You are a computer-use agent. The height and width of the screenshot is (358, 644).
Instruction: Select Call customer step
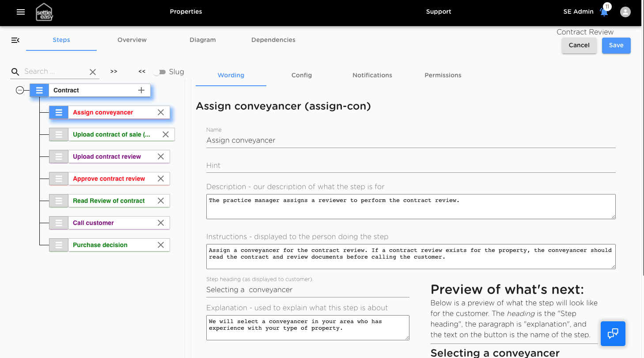click(93, 223)
